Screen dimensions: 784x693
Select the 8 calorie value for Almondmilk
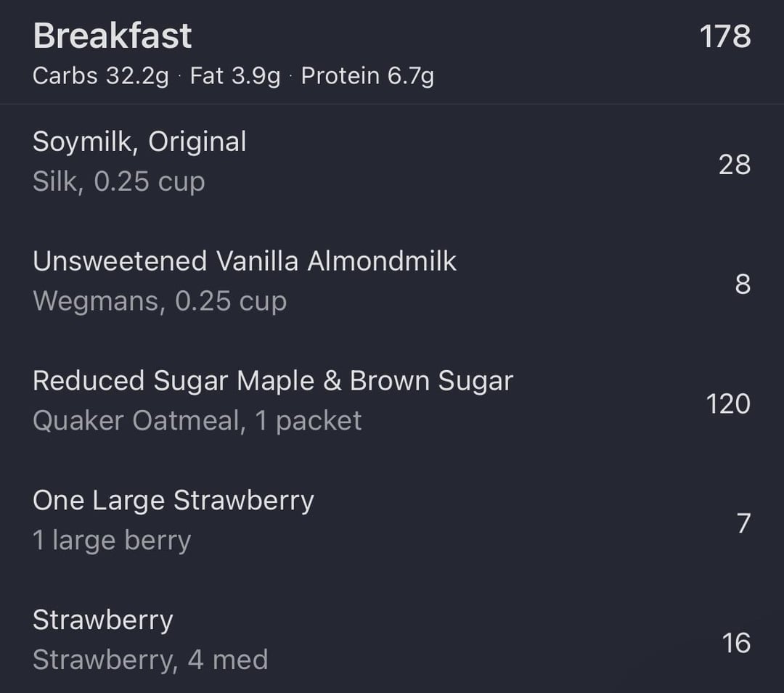pyautogui.click(x=743, y=284)
